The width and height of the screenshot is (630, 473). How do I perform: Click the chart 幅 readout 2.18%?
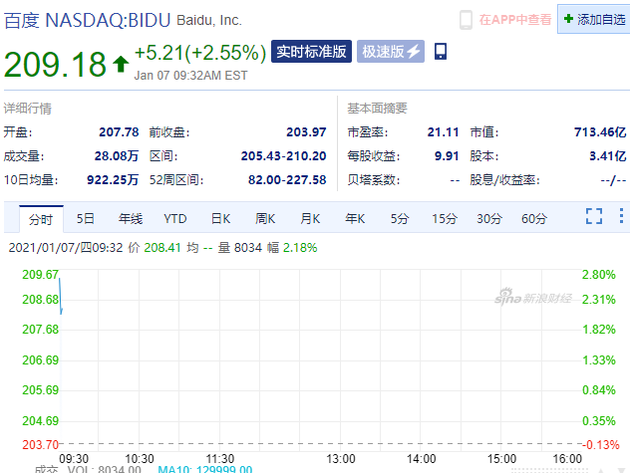300,248
